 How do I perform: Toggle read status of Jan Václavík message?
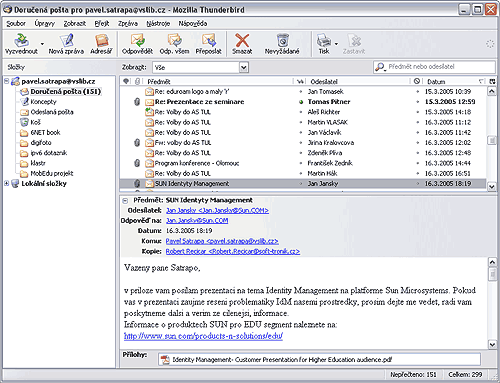[301, 133]
